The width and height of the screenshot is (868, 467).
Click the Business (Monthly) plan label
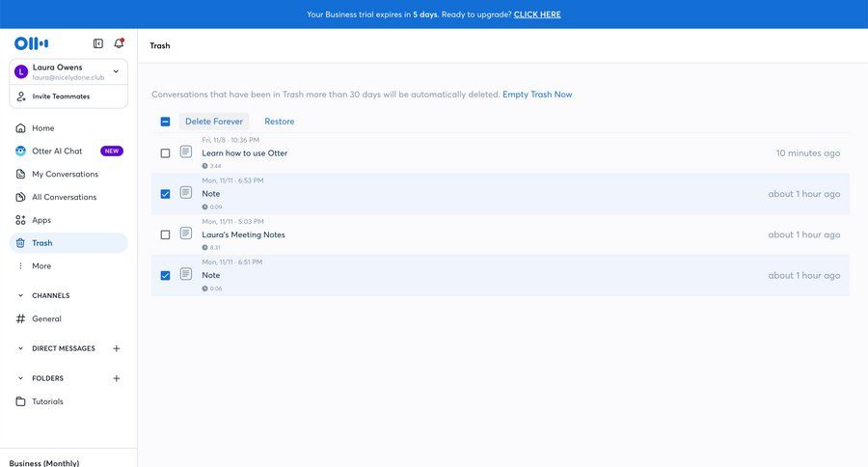[44, 462]
